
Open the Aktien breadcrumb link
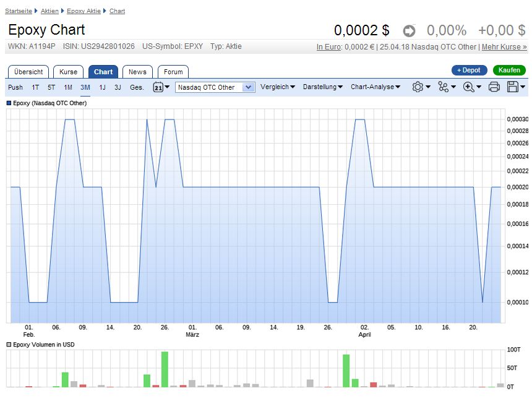(x=49, y=11)
